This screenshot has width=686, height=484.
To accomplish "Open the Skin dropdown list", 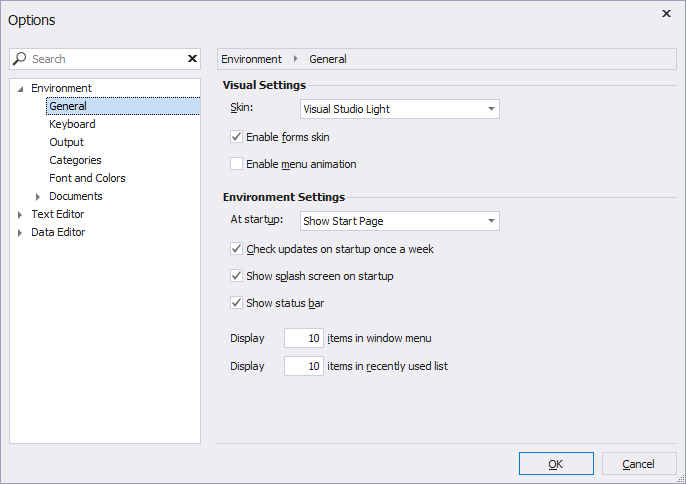I will point(491,109).
